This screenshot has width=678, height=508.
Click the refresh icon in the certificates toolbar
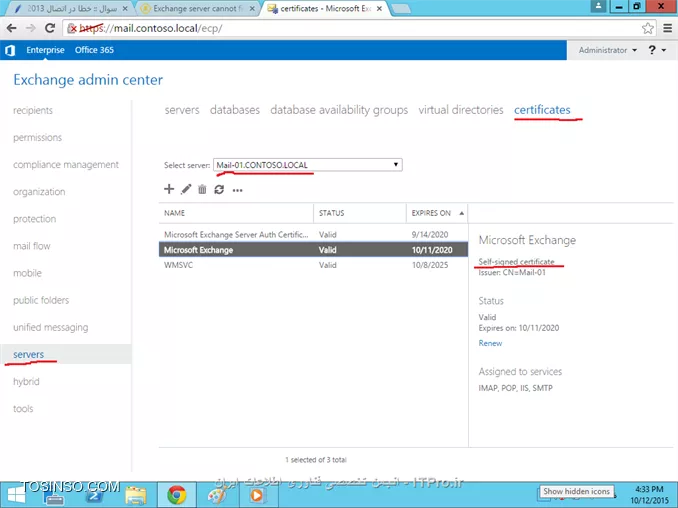(x=219, y=189)
